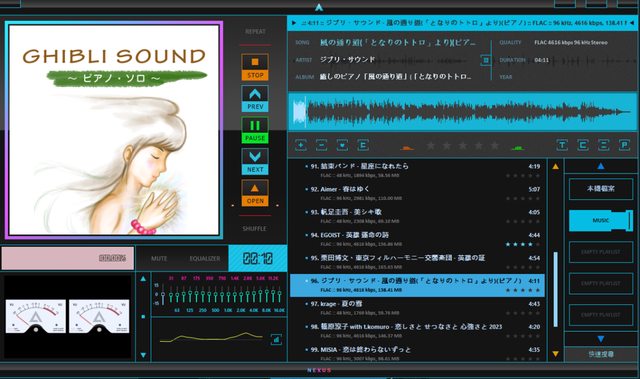Toggle MUTE audio
This screenshot has height=379, width=640.
159,259
